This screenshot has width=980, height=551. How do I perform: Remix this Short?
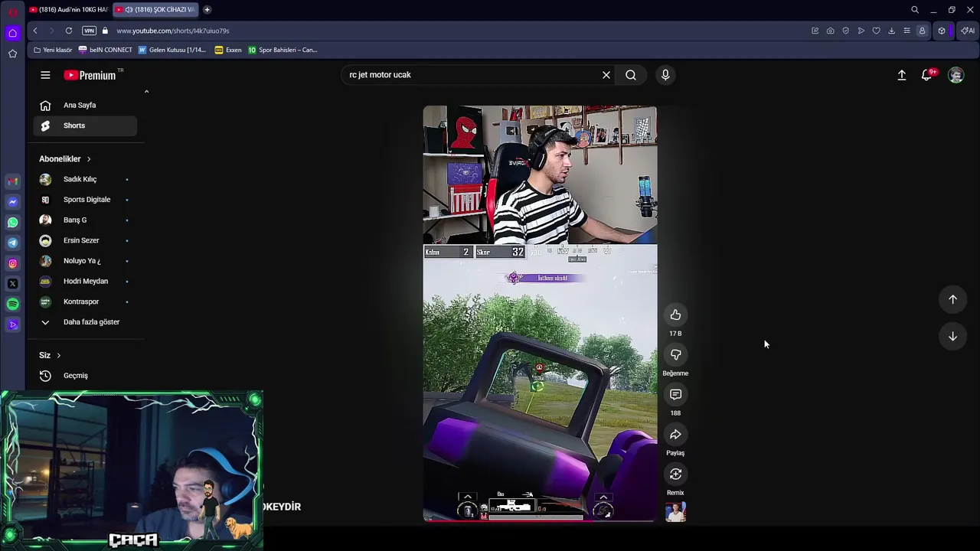[675, 474]
